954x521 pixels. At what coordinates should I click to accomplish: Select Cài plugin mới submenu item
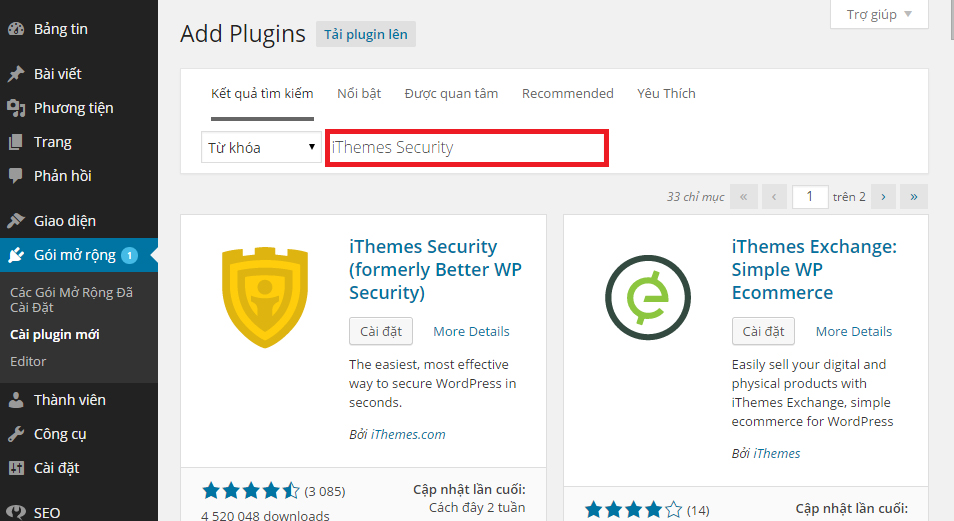pos(55,334)
